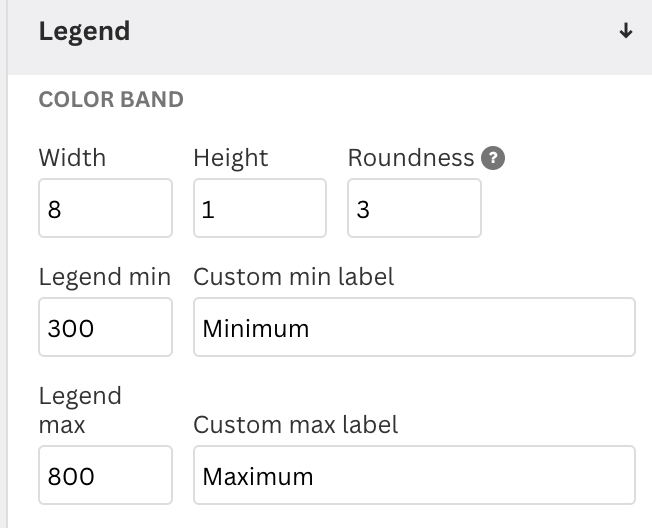Focus the Height input showing 1
The width and height of the screenshot is (652, 528).
pyautogui.click(x=260, y=208)
